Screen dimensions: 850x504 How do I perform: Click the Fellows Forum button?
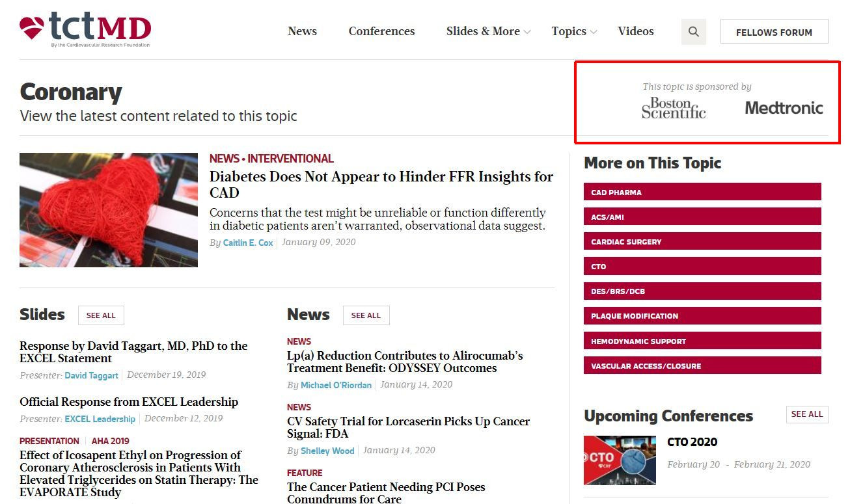[x=774, y=32]
